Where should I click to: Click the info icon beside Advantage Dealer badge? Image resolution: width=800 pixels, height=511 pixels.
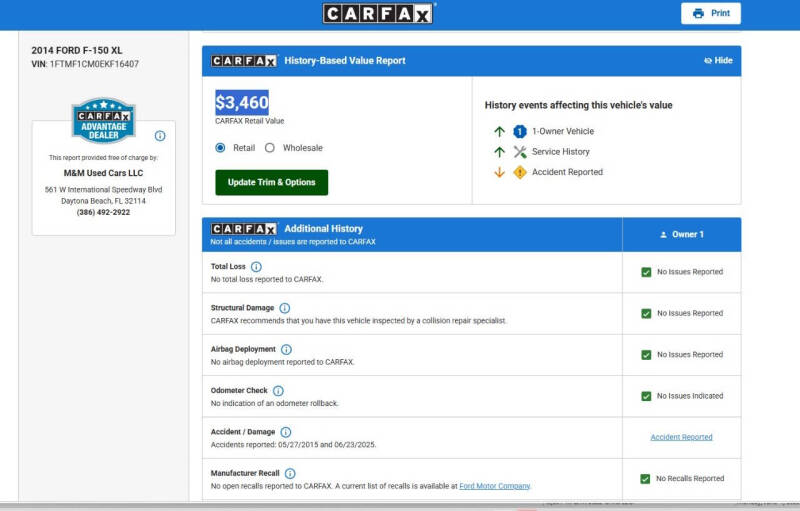pos(160,136)
